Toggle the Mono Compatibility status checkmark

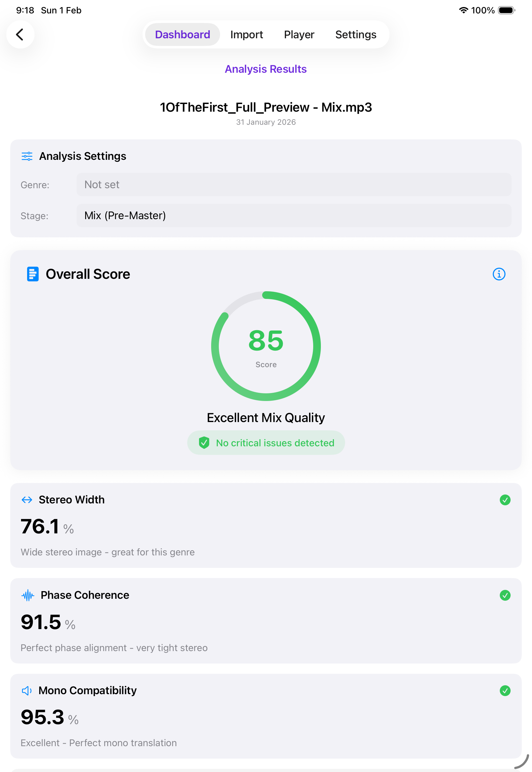click(x=505, y=691)
